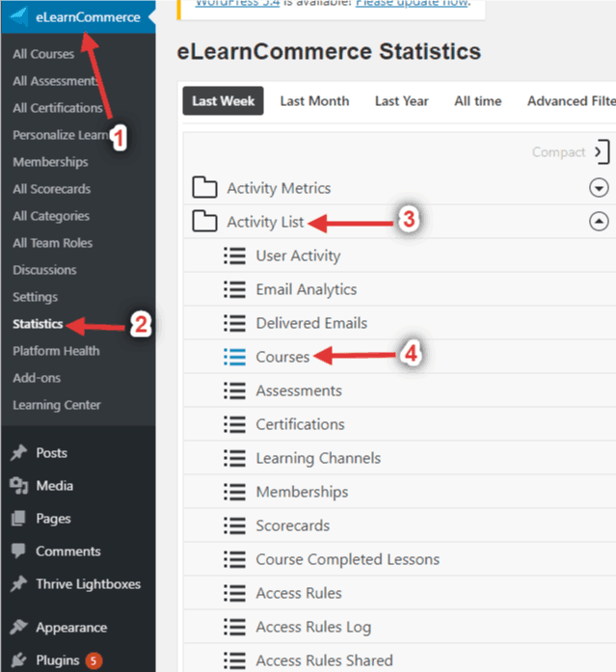Open All Assessments menu item
This screenshot has width=616, height=672.
(x=55, y=81)
